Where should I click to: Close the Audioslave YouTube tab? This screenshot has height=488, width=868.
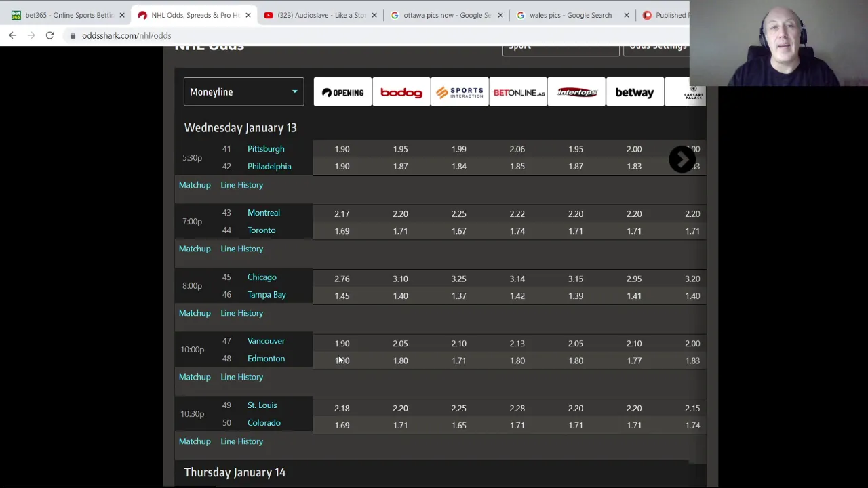374,15
